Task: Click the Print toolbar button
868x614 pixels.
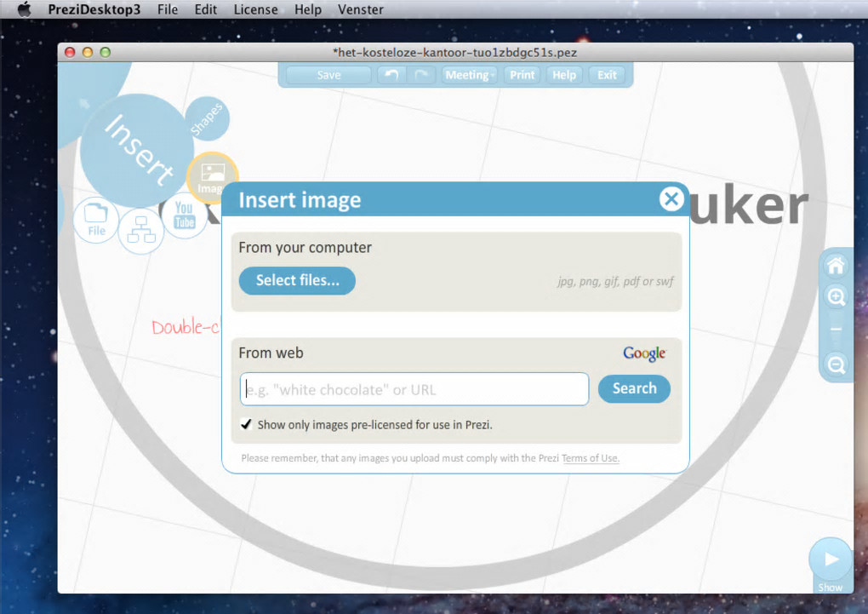Action: [522, 75]
